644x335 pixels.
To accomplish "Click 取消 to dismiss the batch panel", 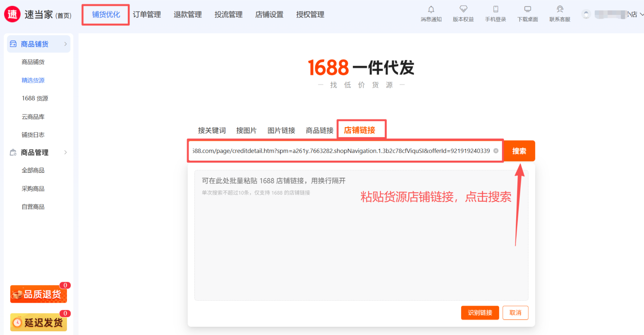I will tap(515, 313).
